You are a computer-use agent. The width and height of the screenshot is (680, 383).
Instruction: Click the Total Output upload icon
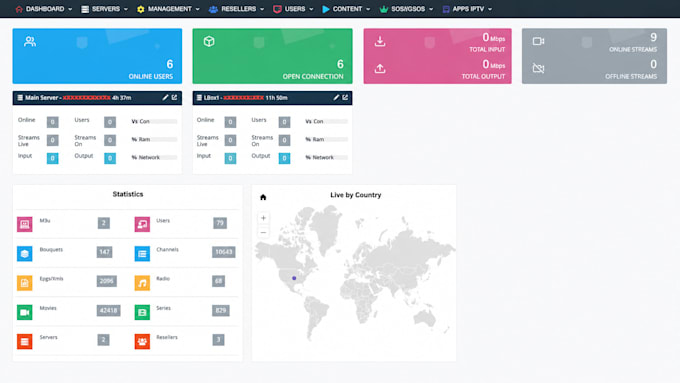coord(380,68)
